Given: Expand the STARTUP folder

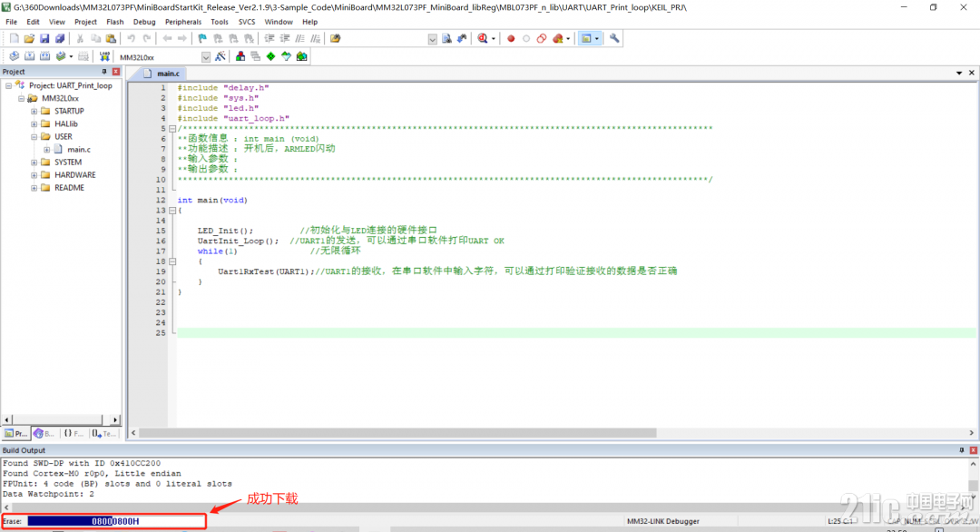Looking at the screenshot, I should click(x=34, y=112).
